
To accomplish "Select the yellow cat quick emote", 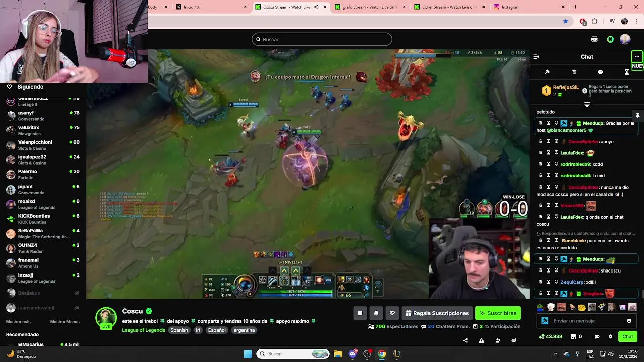I will [x=582, y=307].
